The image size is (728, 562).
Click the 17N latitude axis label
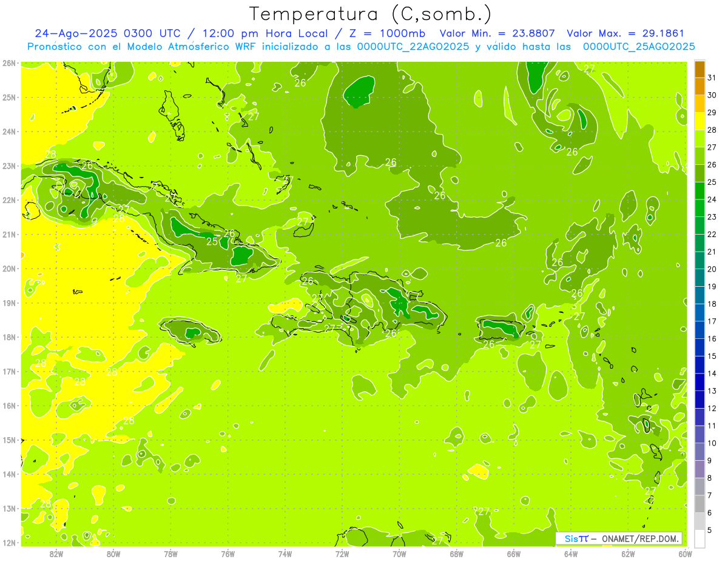coord(8,371)
